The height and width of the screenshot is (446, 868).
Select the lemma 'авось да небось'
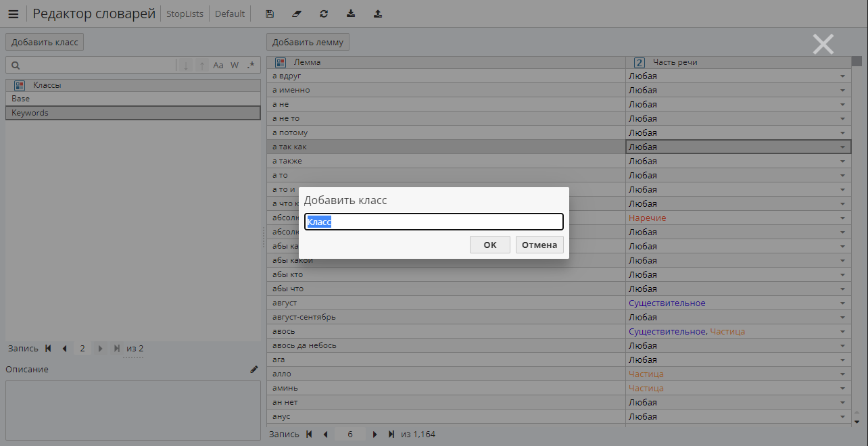coord(446,346)
